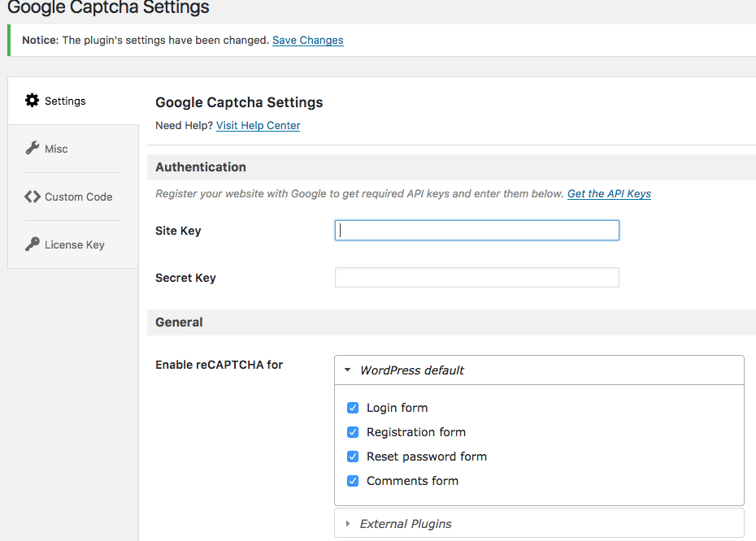Click the Save Changes link in notice
756x541 pixels.
pyautogui.click(x=307, y=40)
